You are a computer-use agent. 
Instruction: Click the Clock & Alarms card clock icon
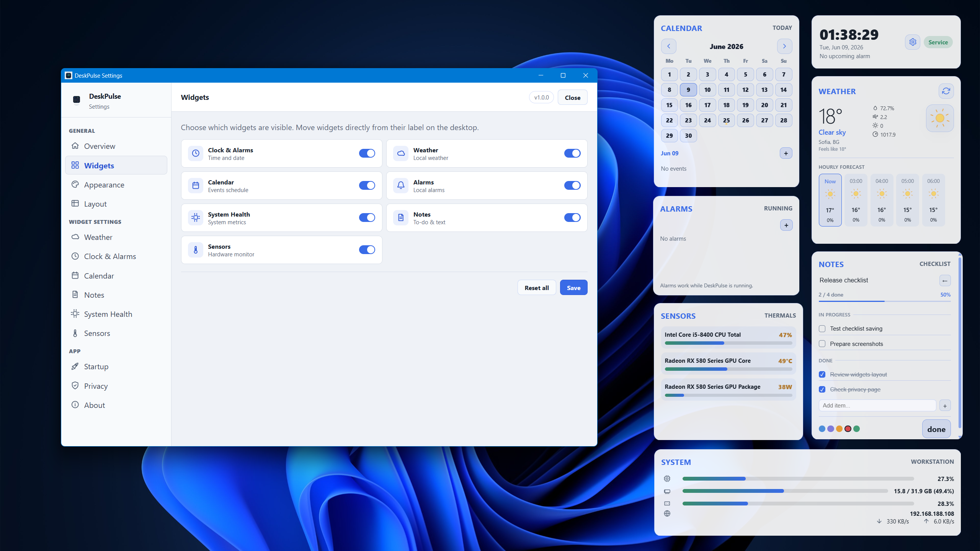click(196, 153)
